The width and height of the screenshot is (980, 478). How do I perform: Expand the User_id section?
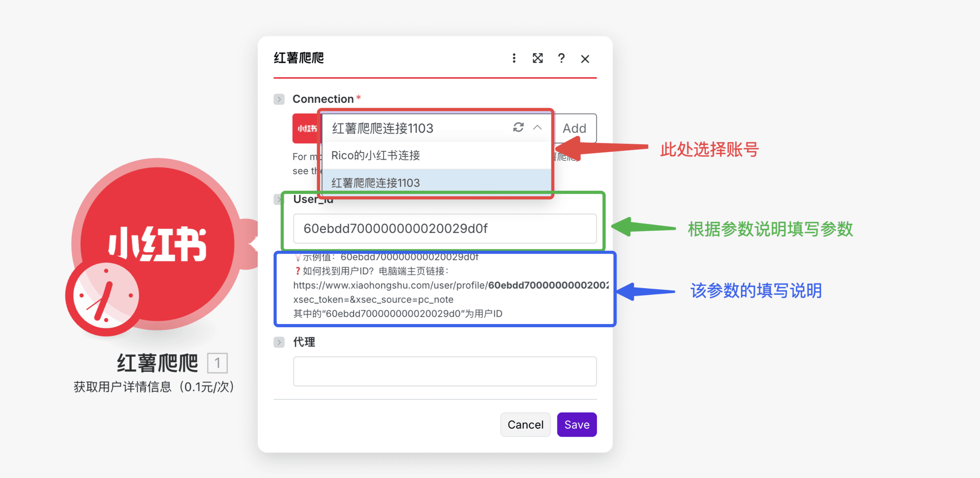279,199
